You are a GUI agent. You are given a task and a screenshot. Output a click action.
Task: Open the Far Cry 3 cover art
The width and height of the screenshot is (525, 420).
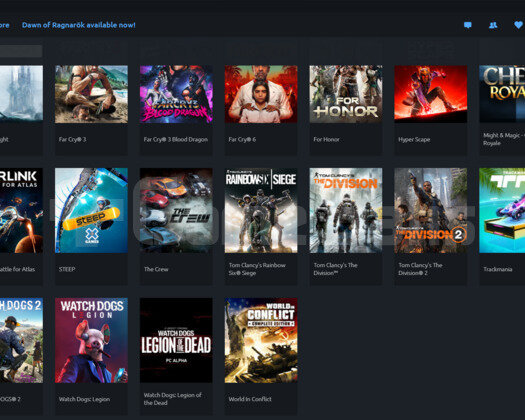pyautogui.click(x=91, y=94)
